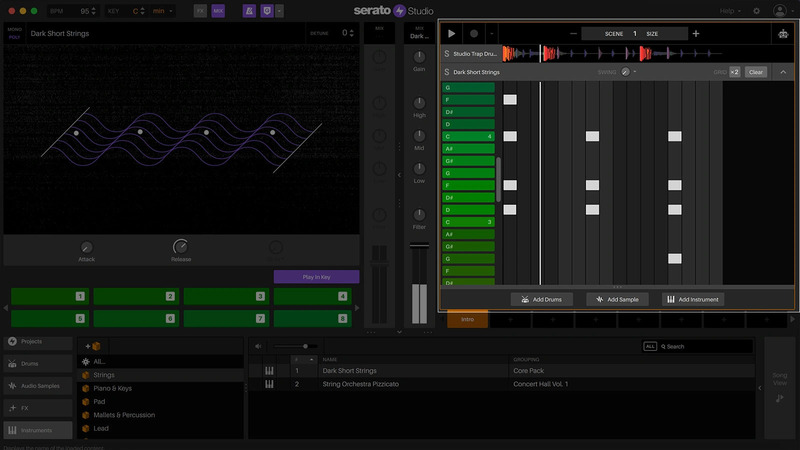The height and width of the screenshot is (450, 800).
Task: Open the key scale 'min' dropdown
Action: click(159, 10)
